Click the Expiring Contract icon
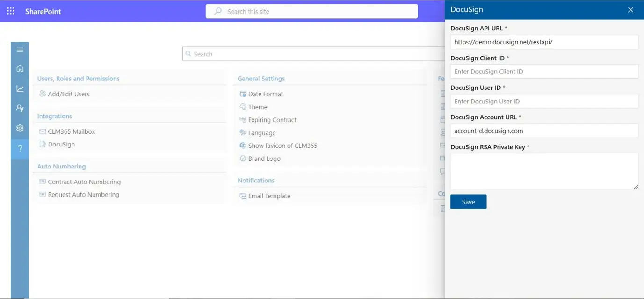 click(x=243, y=120)
